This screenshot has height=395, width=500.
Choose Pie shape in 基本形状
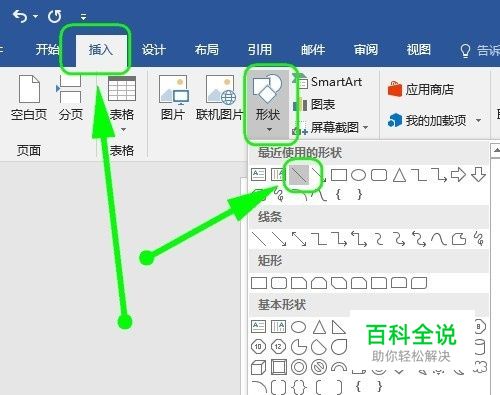tap(299, 347)
